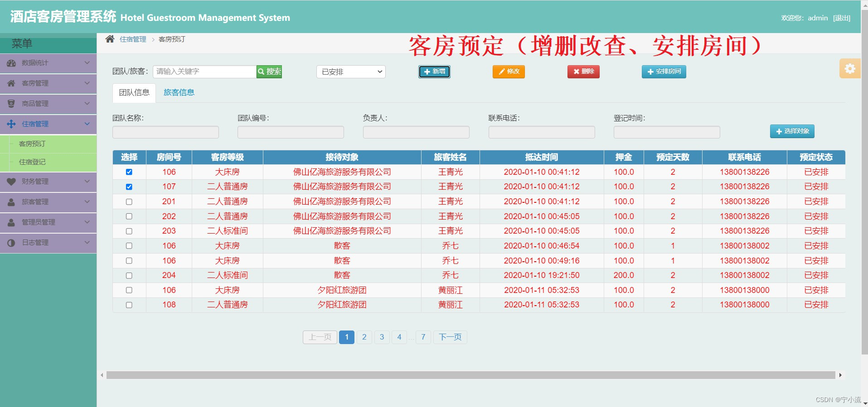The width and height of the screenshot is (868, 407).
Task: Click the 抵达时间 column header
Action: click(542, 157)
